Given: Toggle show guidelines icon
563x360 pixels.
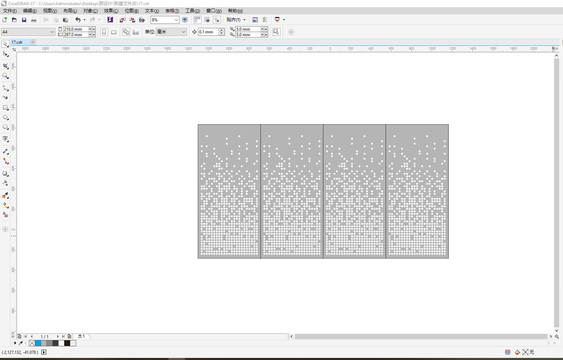Looking at the screenshot, I should pos(217,20).
